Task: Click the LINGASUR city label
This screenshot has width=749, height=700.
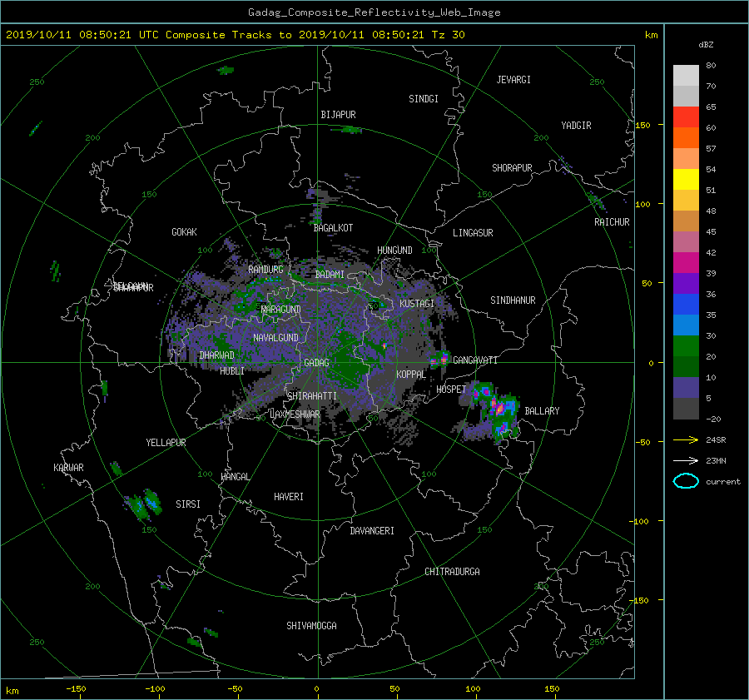Action: point(473,233)
